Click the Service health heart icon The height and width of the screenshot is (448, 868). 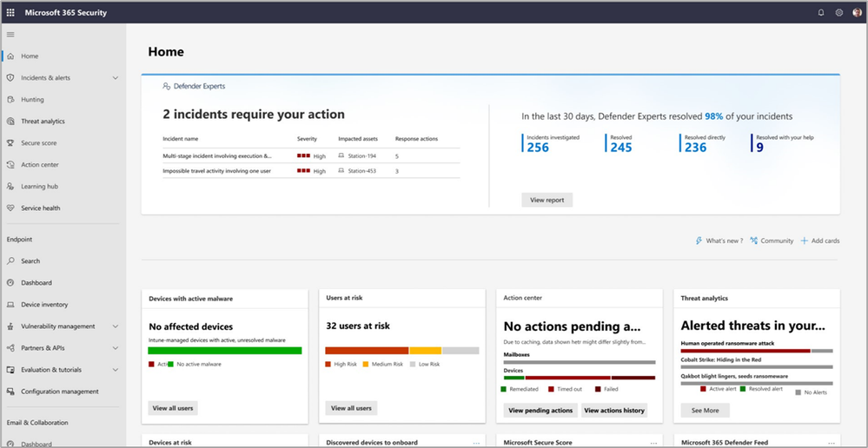pyautogui.click(x=10, y=208)
